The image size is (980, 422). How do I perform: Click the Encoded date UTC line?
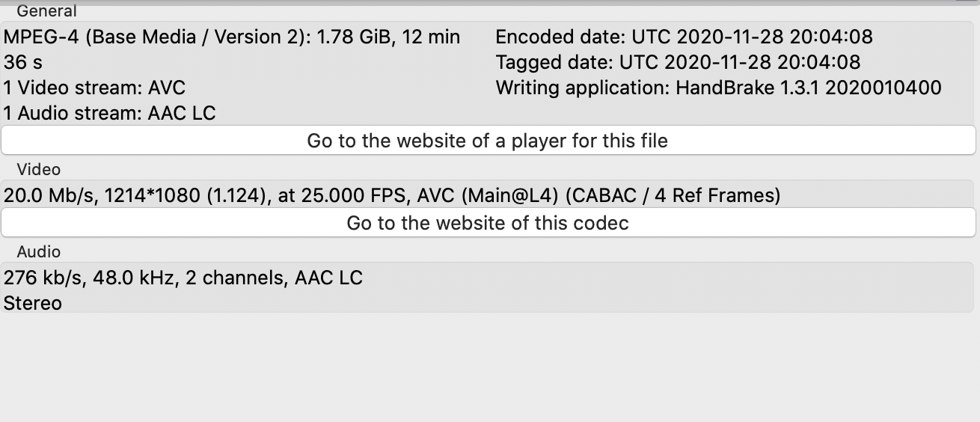click(684, 37)
